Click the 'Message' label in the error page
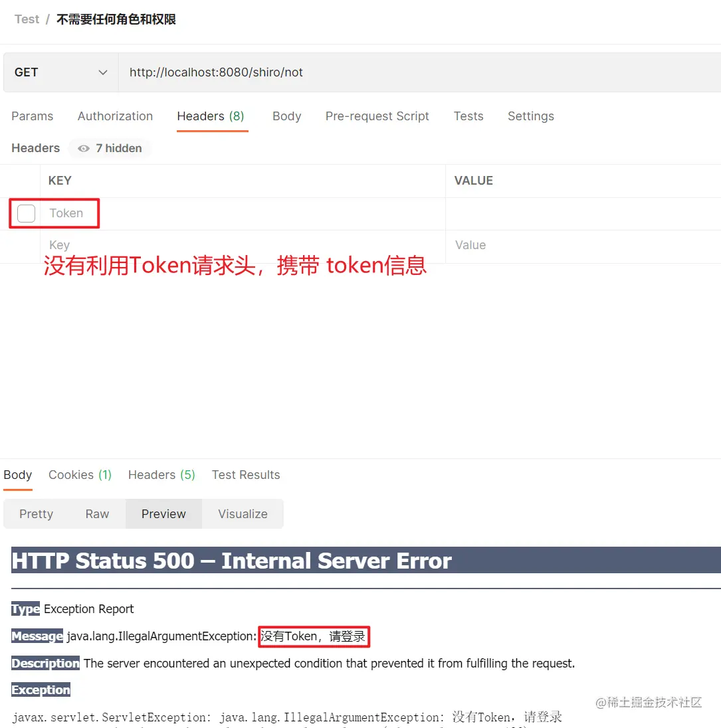 [37, 636]
